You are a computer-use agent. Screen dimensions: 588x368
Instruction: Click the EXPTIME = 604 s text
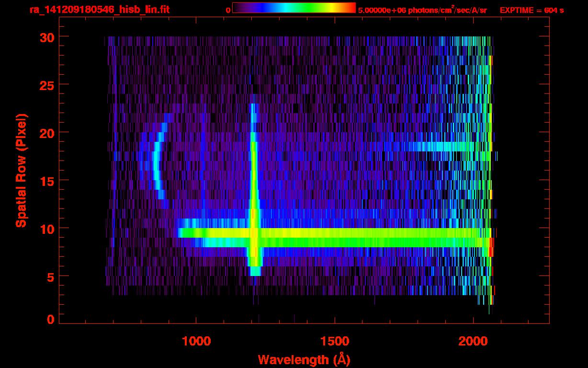(x=531, y=10)
